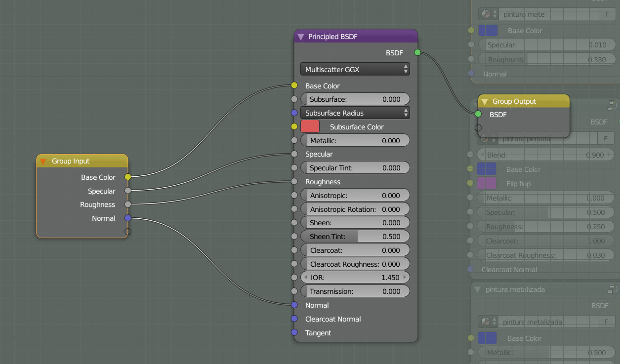Click the Sheen slider field
The width and height of the screenshot is (620, 364).
pyautogui.click(x=355, y=223)
